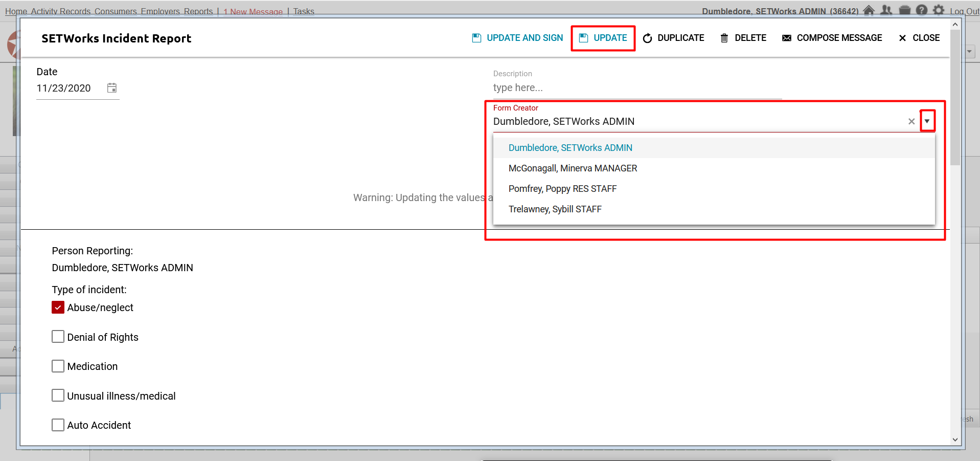This screenshot has width=980, height=461.
Task: Open the settings gear icon
Action: pos(939,10)
